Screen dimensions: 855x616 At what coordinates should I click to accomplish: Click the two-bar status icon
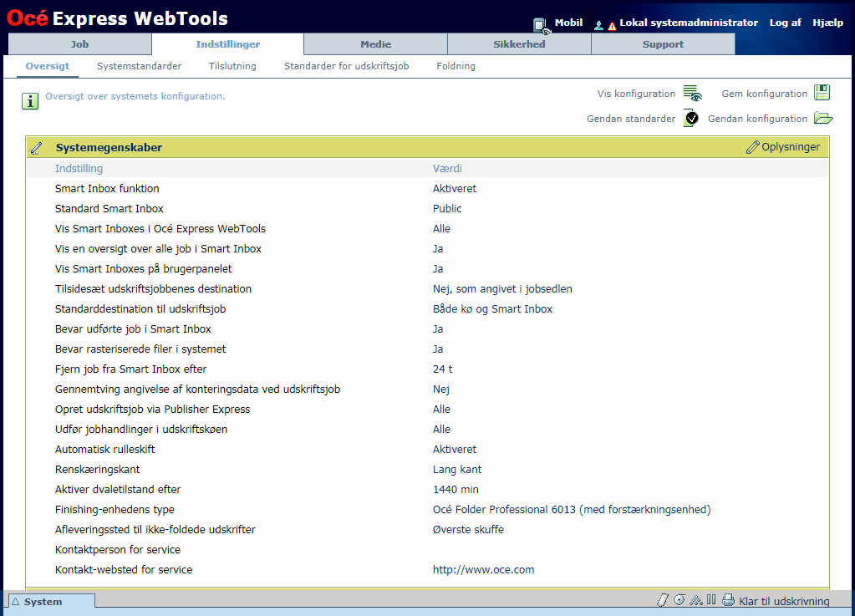(x=711, y=599)
